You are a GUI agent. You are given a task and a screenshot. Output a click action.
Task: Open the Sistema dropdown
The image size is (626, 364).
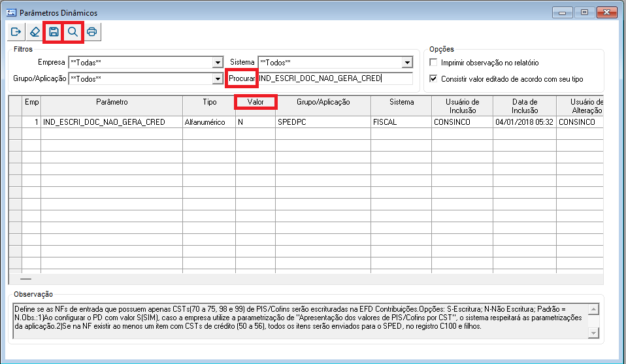[x=407, y=63]
